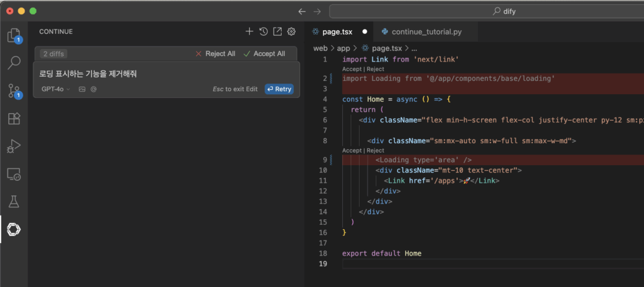Viewport: 644px width, 287px height.
Task: Reject the Loading type='area' diff
Action: (375, 151)
